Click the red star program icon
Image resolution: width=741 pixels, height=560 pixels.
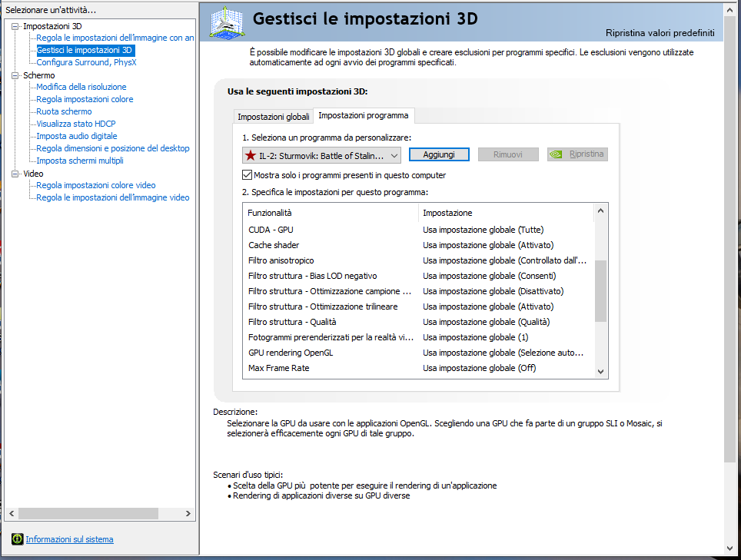click(251, 155)
